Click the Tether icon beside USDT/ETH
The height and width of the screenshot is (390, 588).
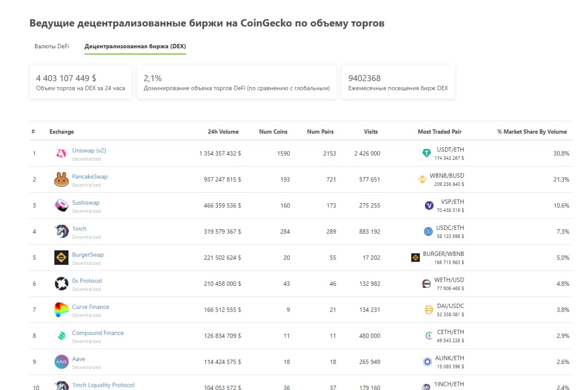coord(427,154)
